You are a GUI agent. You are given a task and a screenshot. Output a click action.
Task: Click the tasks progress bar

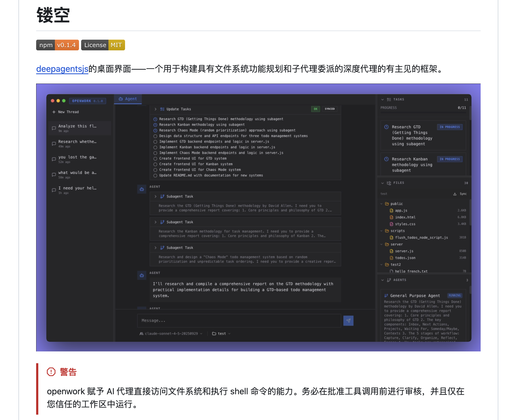coord(423,113)
